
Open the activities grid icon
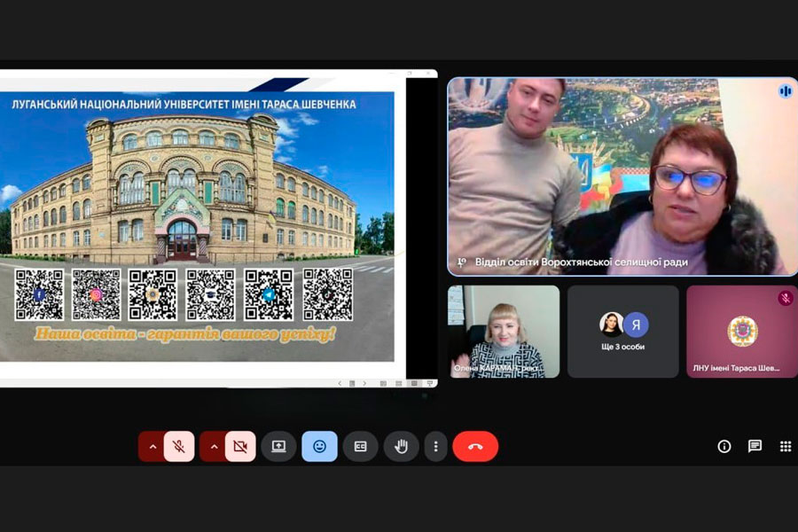click(786, 447)
